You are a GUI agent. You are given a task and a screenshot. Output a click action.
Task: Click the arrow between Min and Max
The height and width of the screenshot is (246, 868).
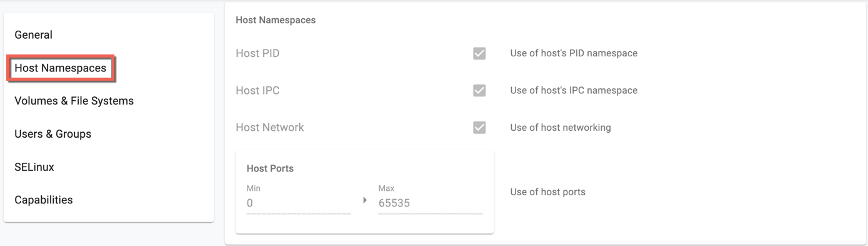(365, 200)
